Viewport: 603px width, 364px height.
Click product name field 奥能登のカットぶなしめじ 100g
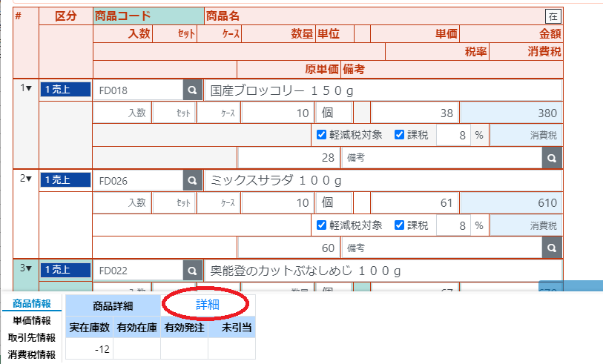pyautogui.click(x=383, y=271)
